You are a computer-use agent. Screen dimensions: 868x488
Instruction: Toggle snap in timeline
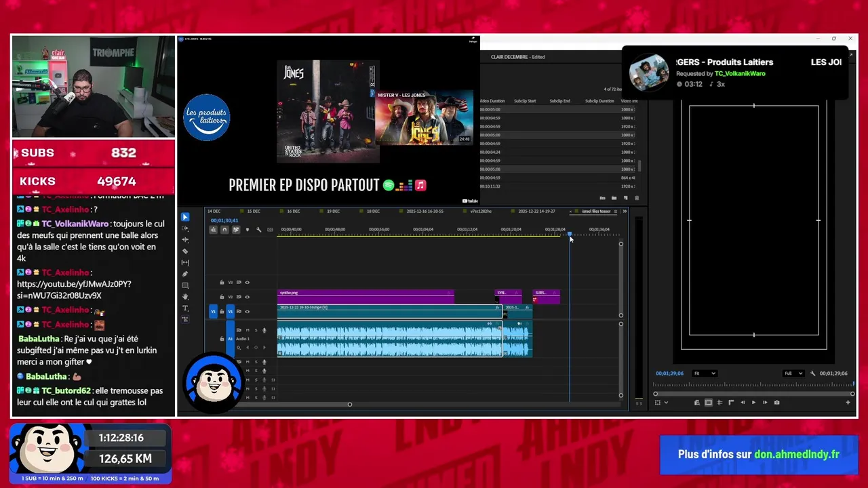click(x=224, y=230)
